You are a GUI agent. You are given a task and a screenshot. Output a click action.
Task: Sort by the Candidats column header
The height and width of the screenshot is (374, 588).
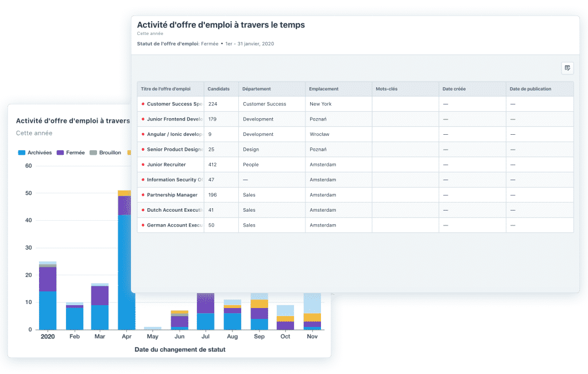[218, 89]
